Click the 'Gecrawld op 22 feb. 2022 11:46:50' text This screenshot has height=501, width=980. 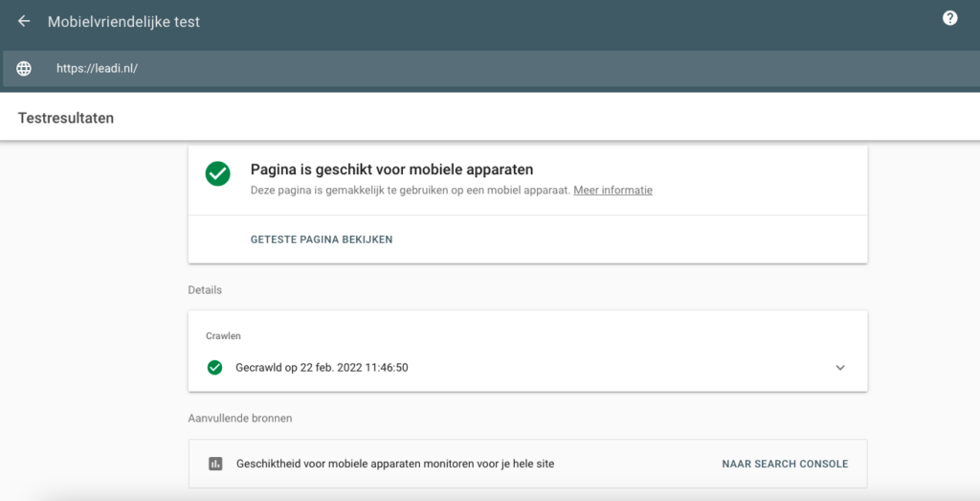coord(322,368)
